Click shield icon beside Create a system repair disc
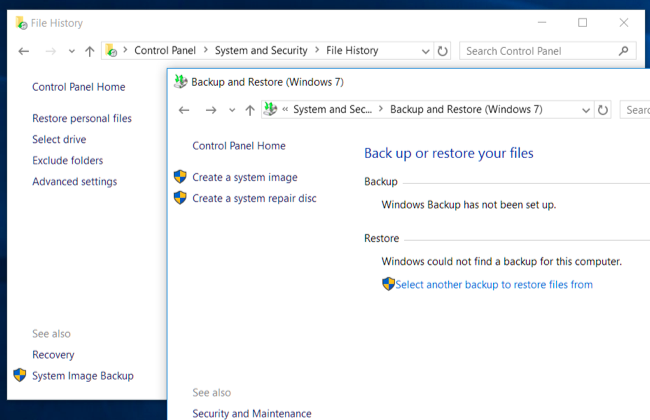 180,197
